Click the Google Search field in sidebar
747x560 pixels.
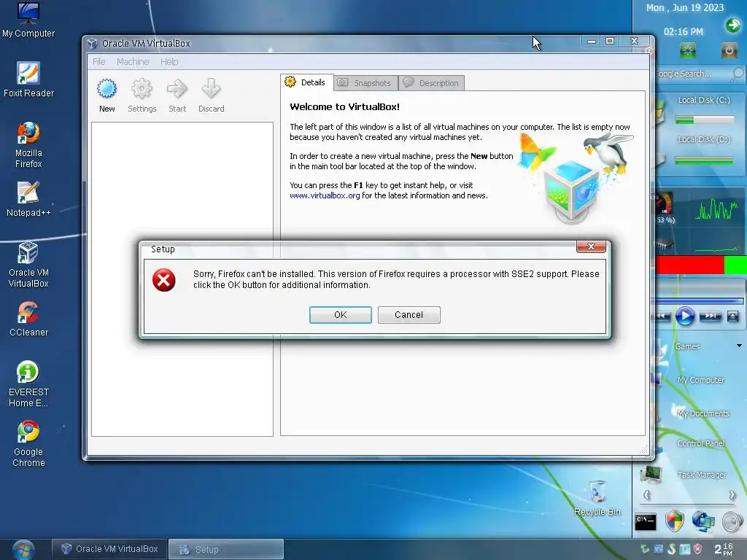pos(691,74)
